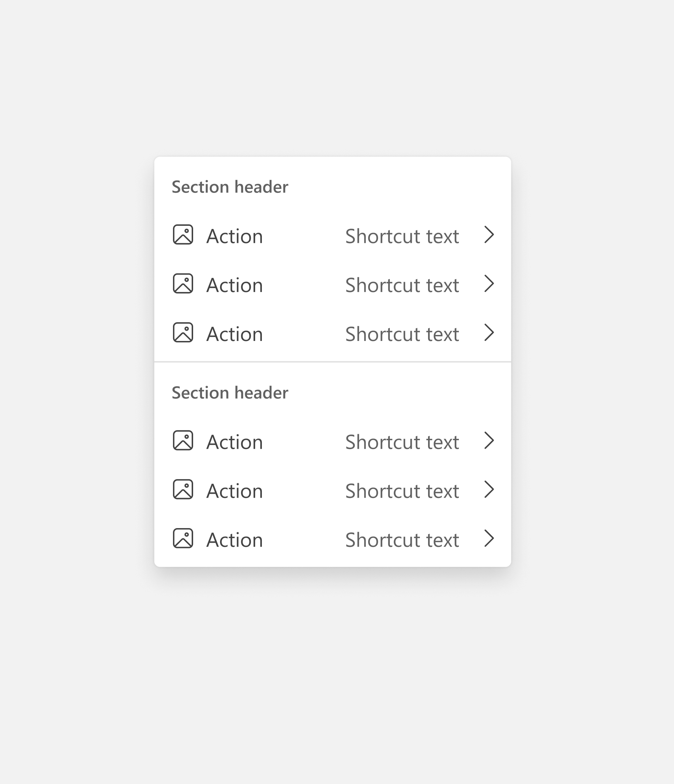This screenshot has height=784, width=674.
Task: Expand the fourth Action row chevron
Action: tap(489, 441)
